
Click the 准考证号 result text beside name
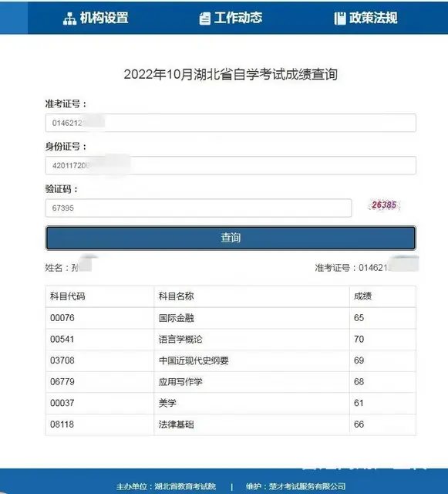point(352,268)
